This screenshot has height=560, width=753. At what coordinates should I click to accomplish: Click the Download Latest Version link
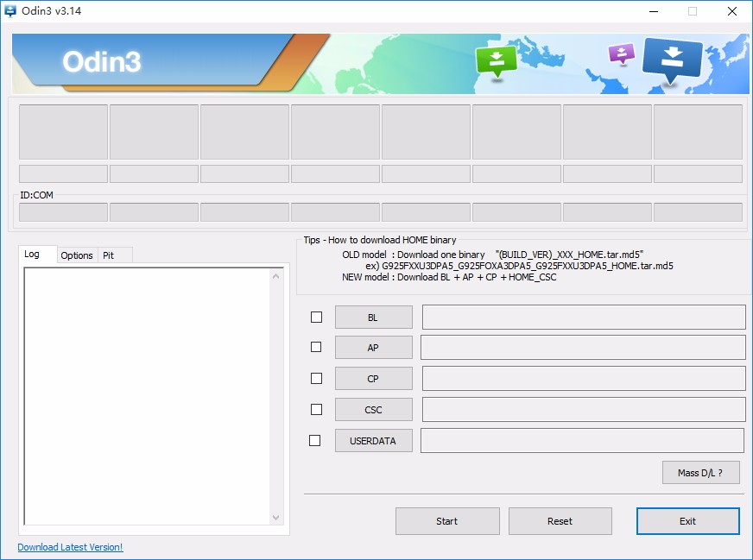[70, 547]
